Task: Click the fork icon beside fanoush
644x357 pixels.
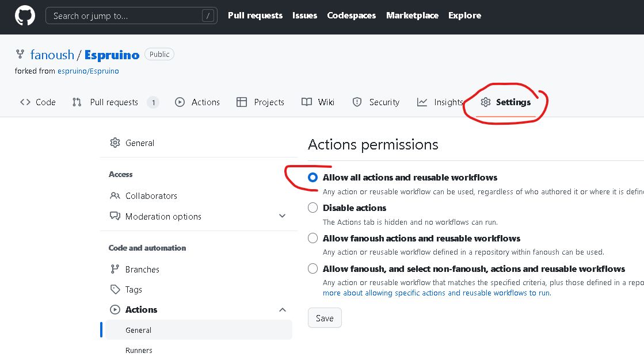Action: coord(20,54)
